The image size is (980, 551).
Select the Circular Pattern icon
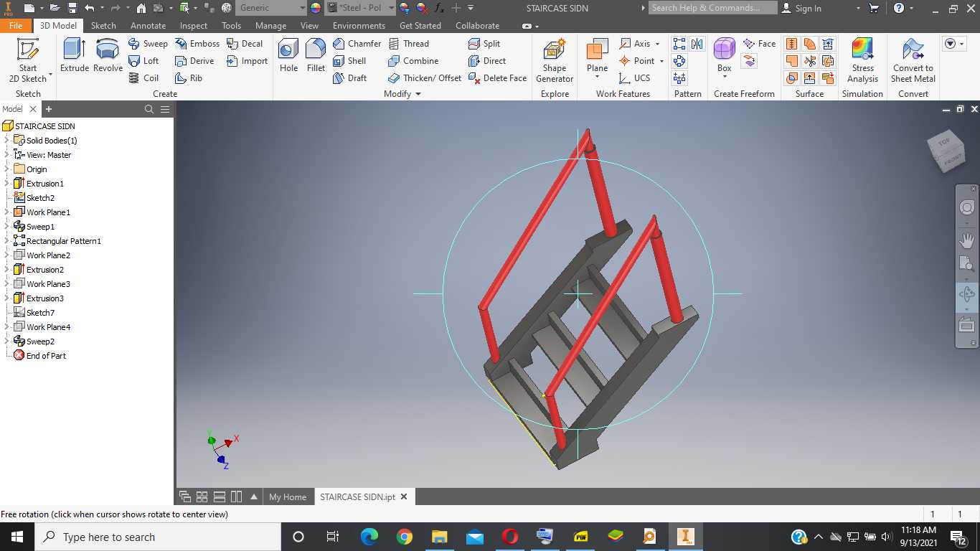(679, 61)
